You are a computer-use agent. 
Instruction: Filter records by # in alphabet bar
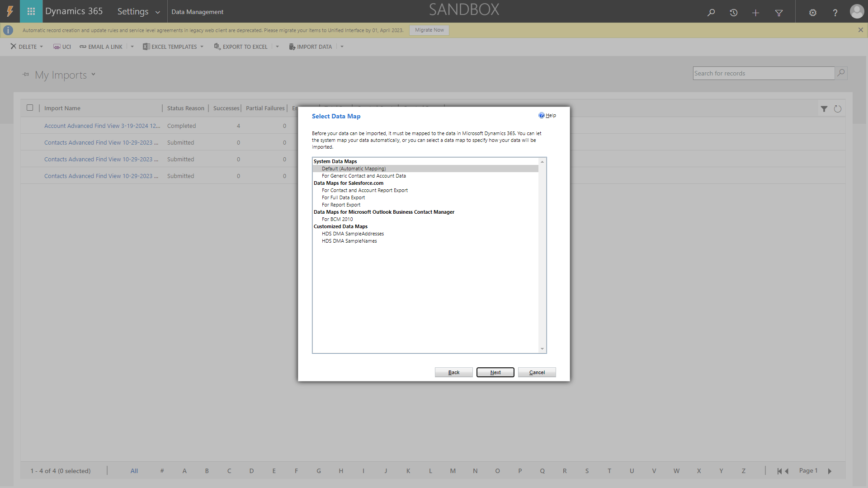162,471
